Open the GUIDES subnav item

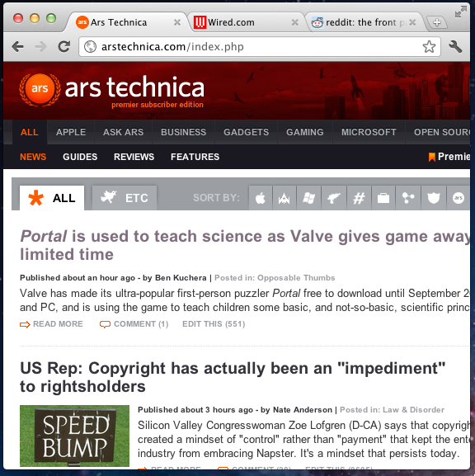(x=80, y=157)
